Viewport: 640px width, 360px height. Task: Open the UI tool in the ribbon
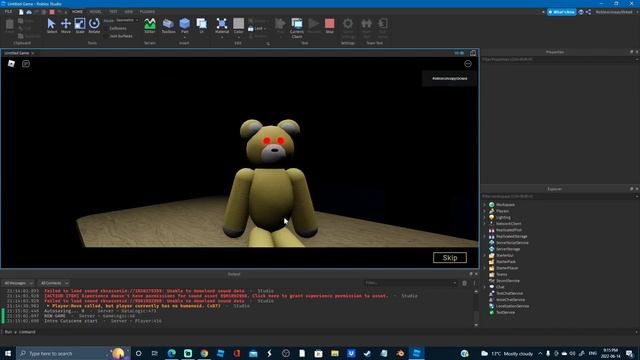[202, 26]
